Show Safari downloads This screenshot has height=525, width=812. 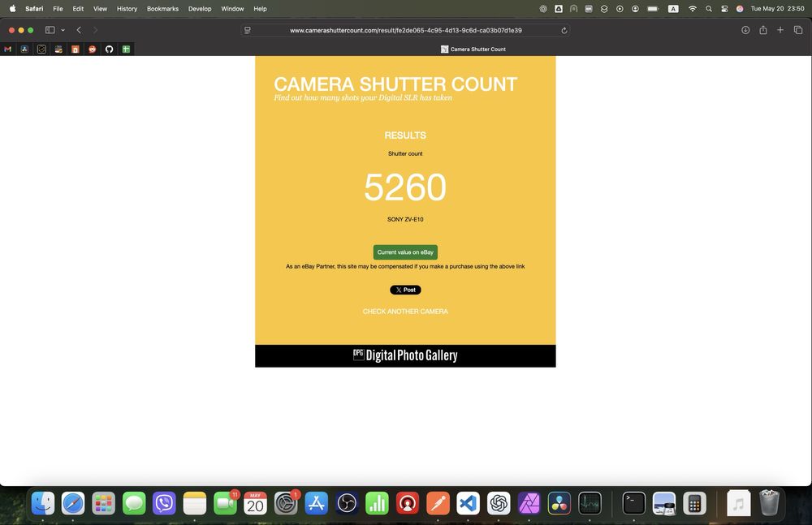coord(745,30)
